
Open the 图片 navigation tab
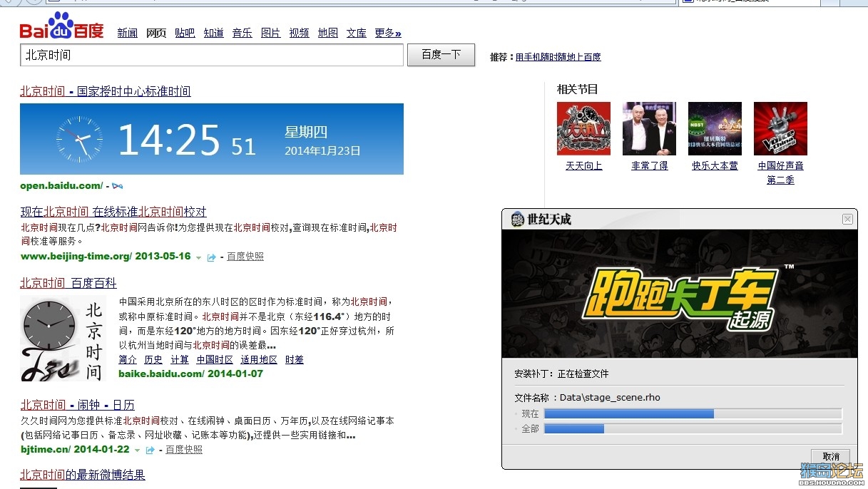click(270, 33)
